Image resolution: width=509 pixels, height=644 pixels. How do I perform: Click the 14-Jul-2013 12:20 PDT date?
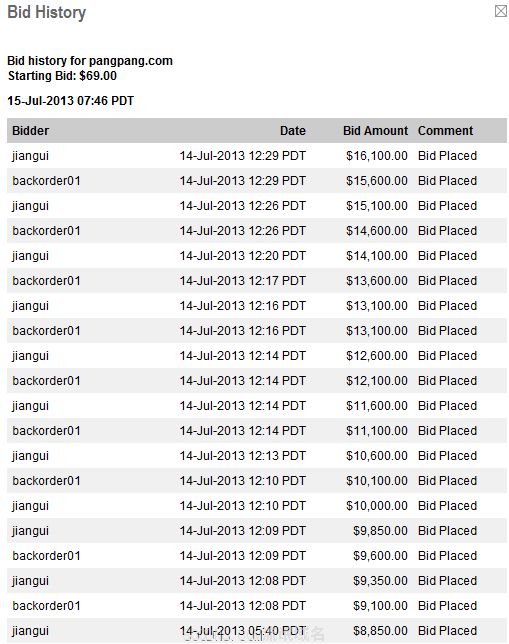242,256
